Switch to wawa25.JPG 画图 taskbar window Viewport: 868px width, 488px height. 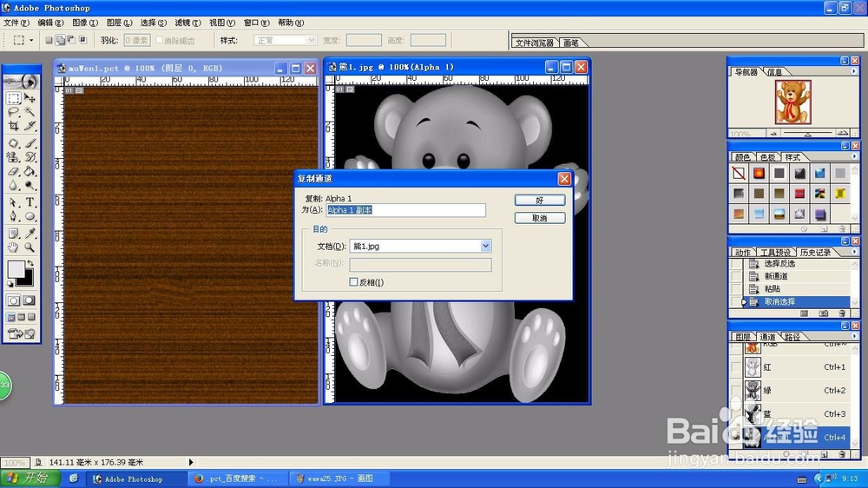coord(339,478)
